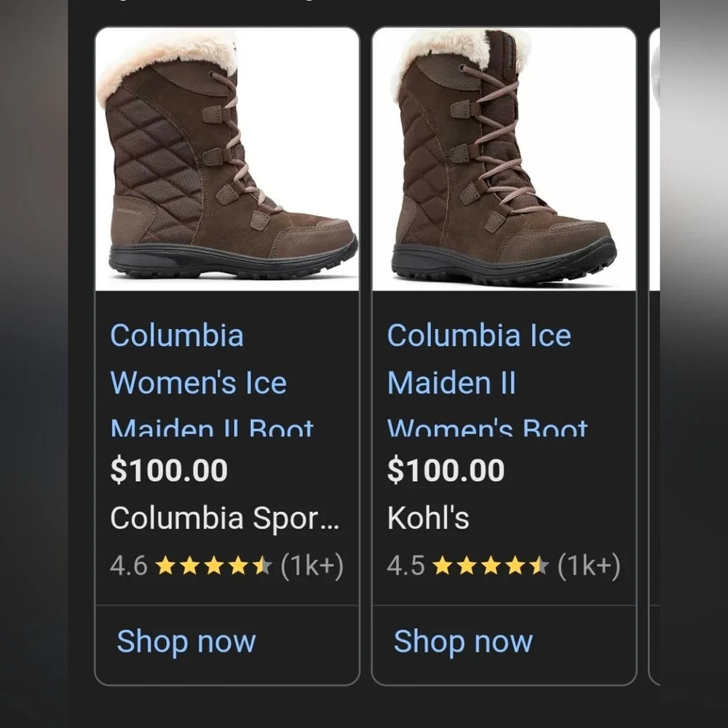Screen dimensions: 728x728
Task: Click the first Columbia boot product image
Action: 227,157
